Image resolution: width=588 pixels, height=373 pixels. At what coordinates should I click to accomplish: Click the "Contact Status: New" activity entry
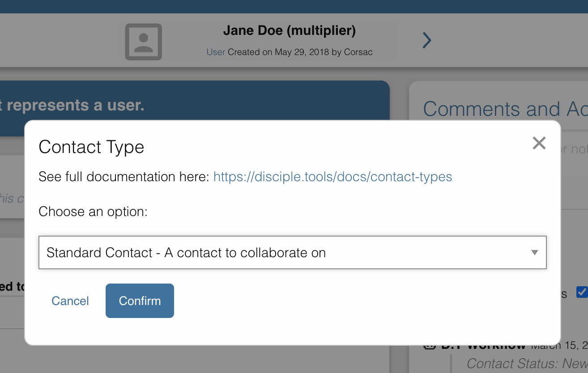(526, 363)
